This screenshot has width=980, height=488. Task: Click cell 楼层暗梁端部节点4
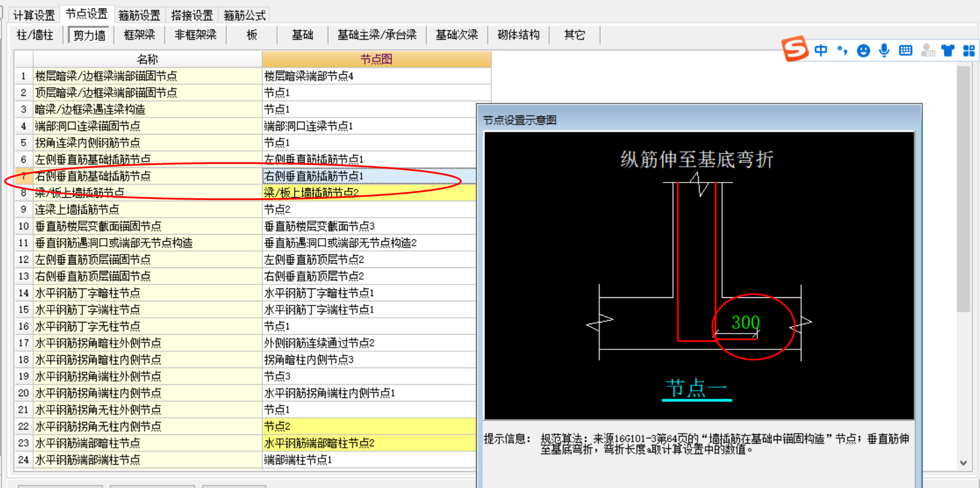(x=376, y=76)
